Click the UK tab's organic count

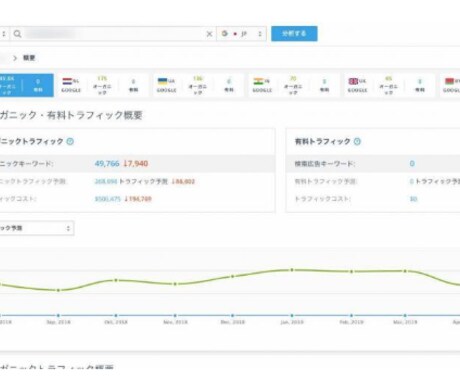388,79
